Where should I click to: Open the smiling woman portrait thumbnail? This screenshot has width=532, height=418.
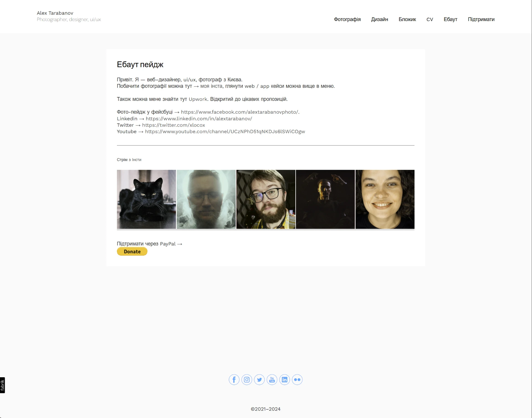pyautogui.click(x=385, y=199)
